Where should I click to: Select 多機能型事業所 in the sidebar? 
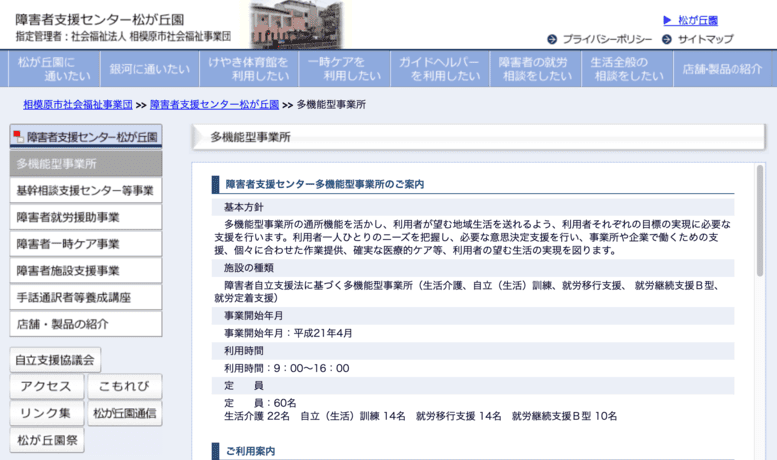pos(86,164)
